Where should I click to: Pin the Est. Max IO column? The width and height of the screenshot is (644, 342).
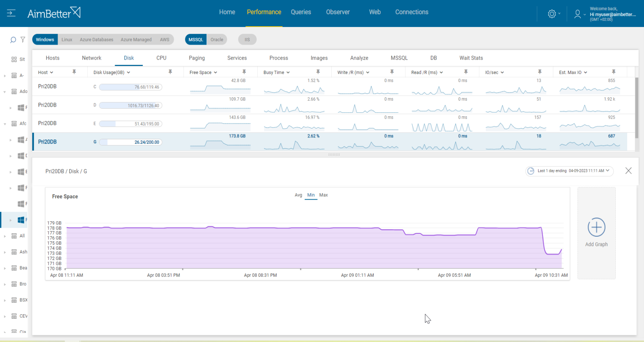tap(613, 72)
